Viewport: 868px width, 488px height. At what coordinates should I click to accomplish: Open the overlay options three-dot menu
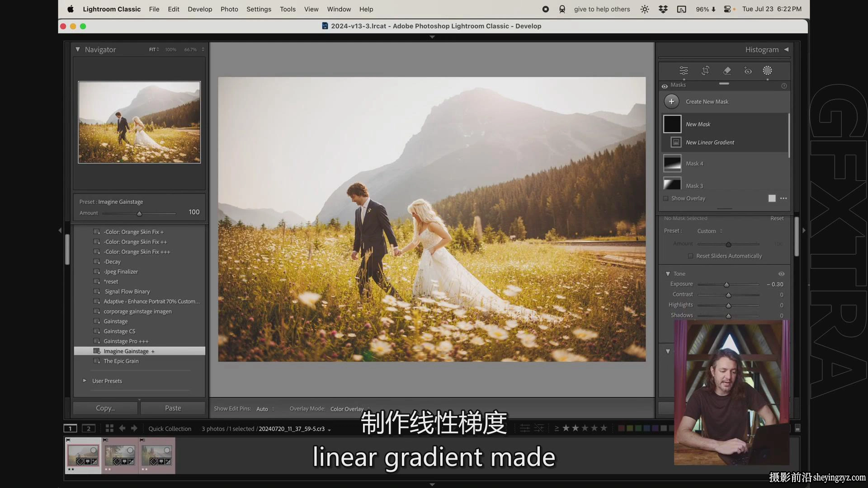(783, 198)
